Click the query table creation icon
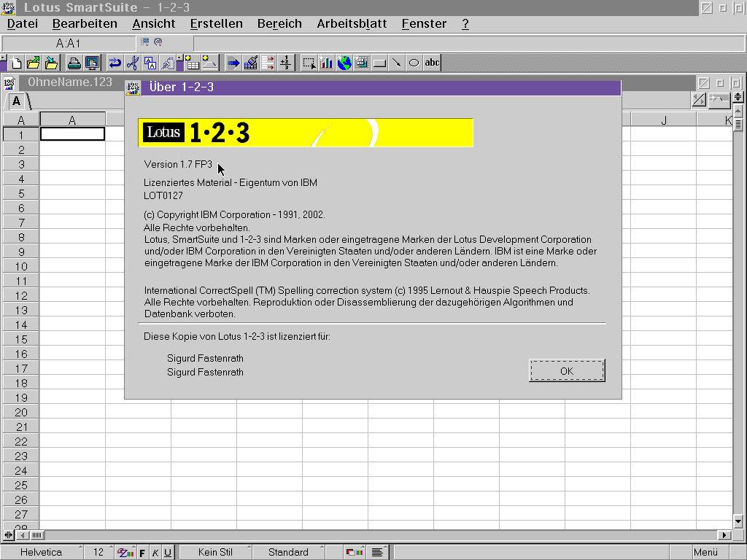 click(193, 63)
